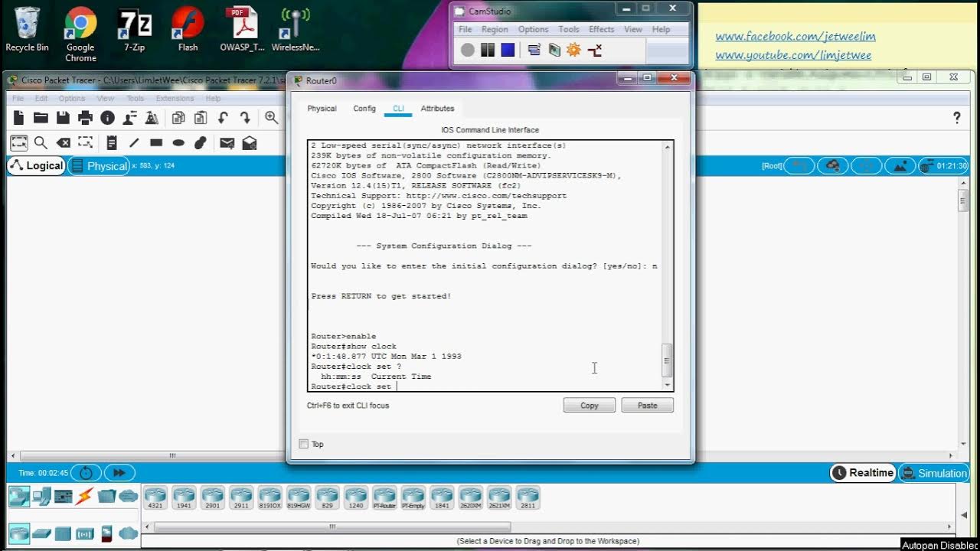This screenshot has width=980, height=551.
Task: Add a complex PDU open envelope
Action: [x=249, y=143]
